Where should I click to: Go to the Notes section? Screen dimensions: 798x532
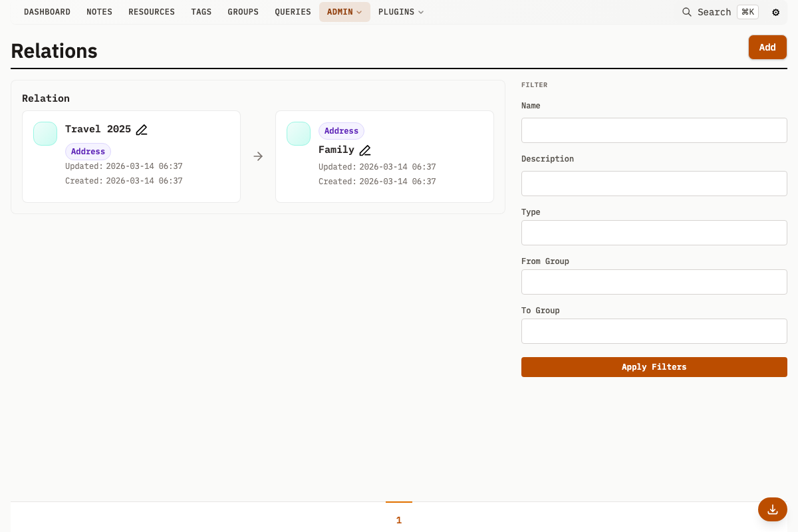click(x=99, y=12)
